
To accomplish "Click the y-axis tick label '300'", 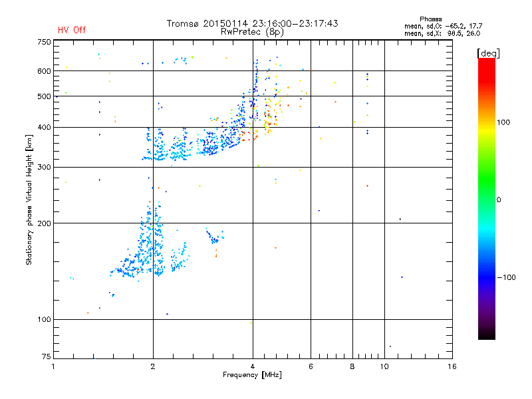I will (44, 168).
